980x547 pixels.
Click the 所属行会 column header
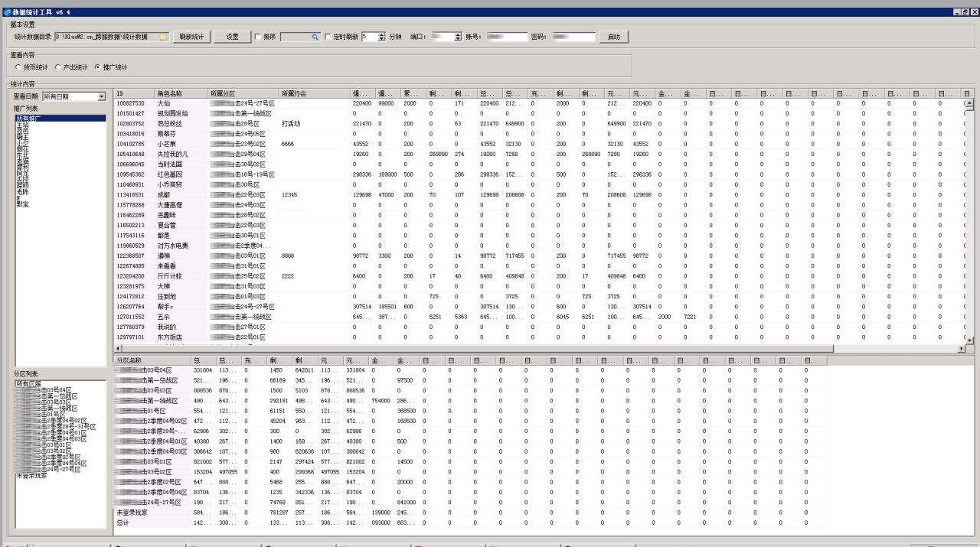coord(314,93)
